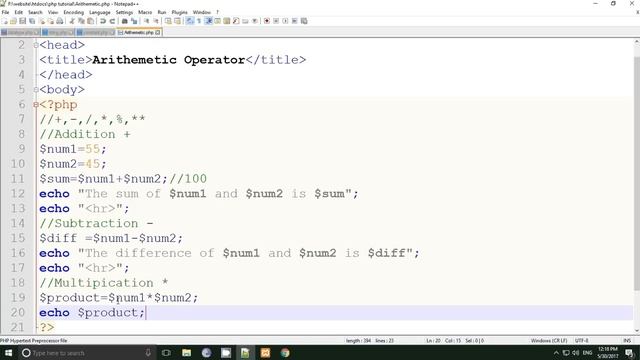
Task: Open the Edit menu
Action: [19, 12]
